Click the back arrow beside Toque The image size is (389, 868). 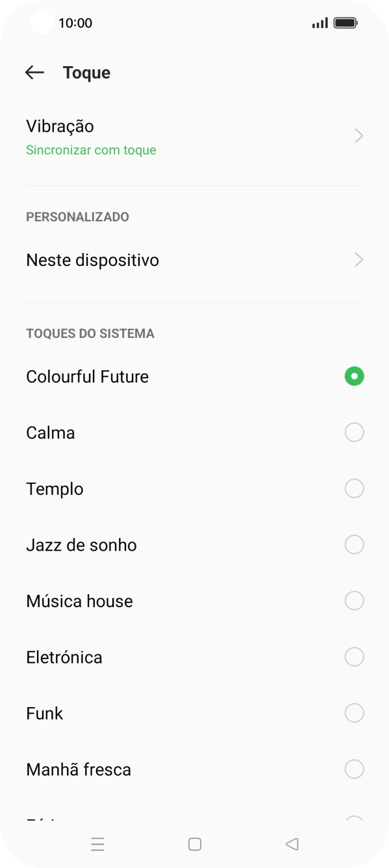pos(34,72)
